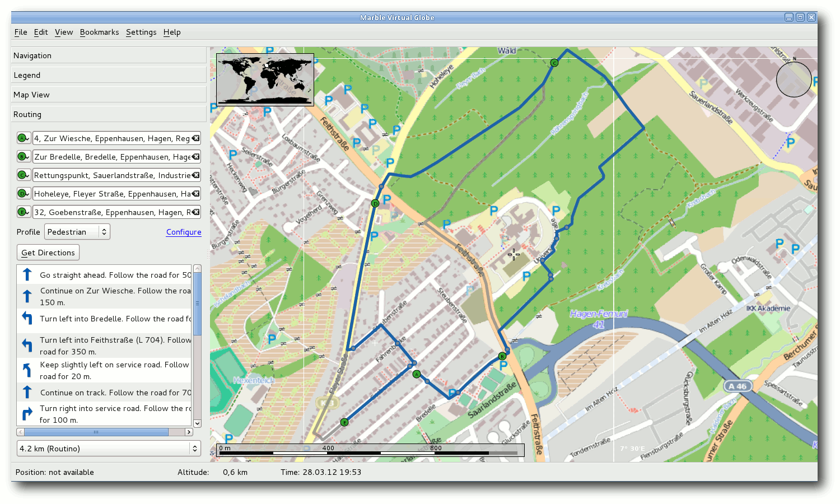840x504 pixels.
Task: Open the File menu
Action: [21, 32]
